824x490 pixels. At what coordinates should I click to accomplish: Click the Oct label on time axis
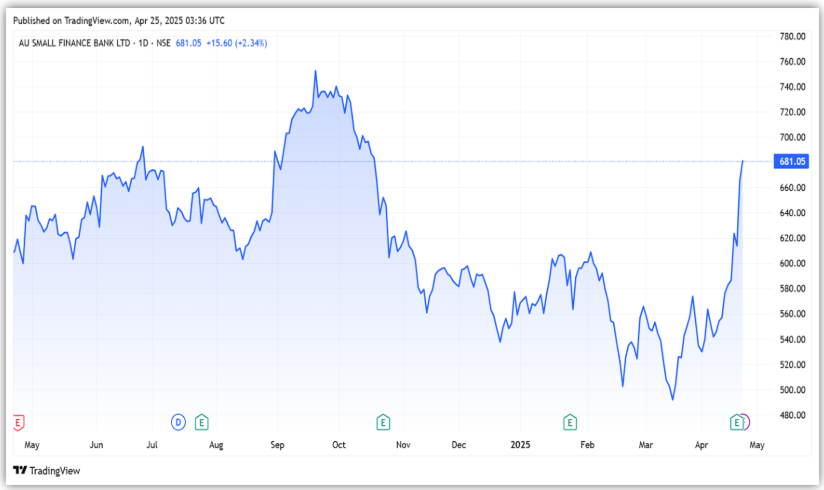tap(339, 443)
